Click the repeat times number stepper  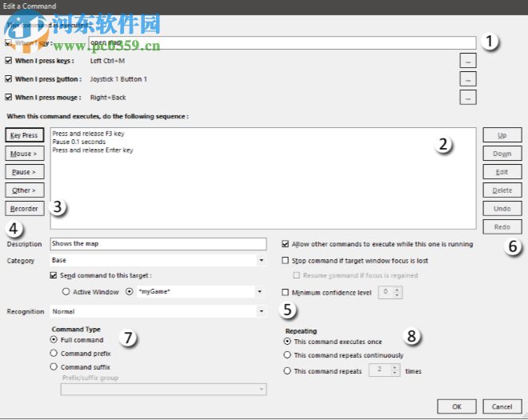394,370
